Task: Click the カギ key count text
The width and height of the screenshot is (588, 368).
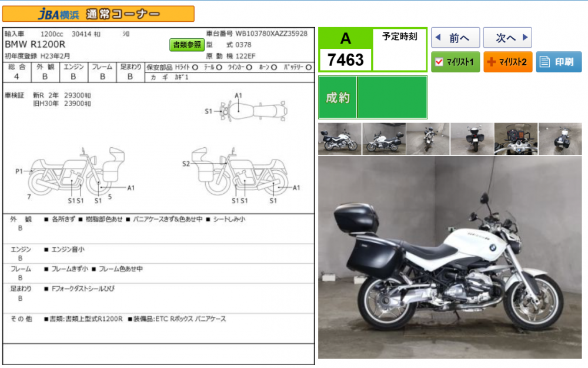Action: coord(169,77)
